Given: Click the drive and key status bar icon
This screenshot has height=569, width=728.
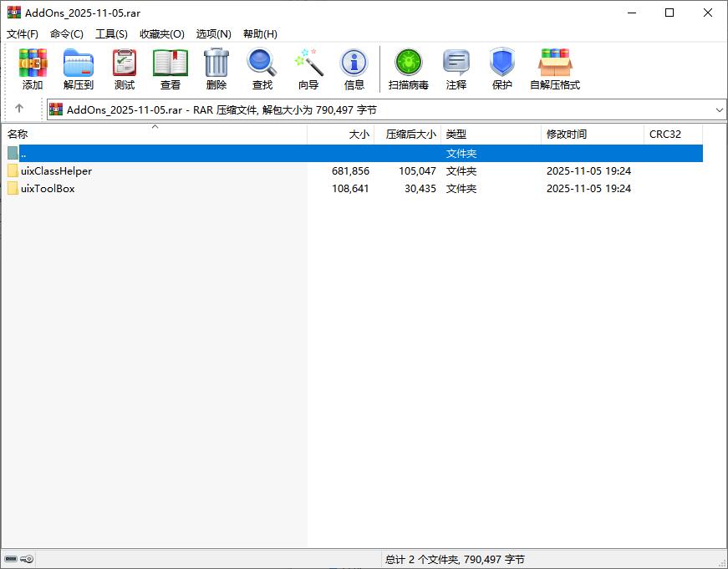Looking at the screenshot, I should point(18,559).
